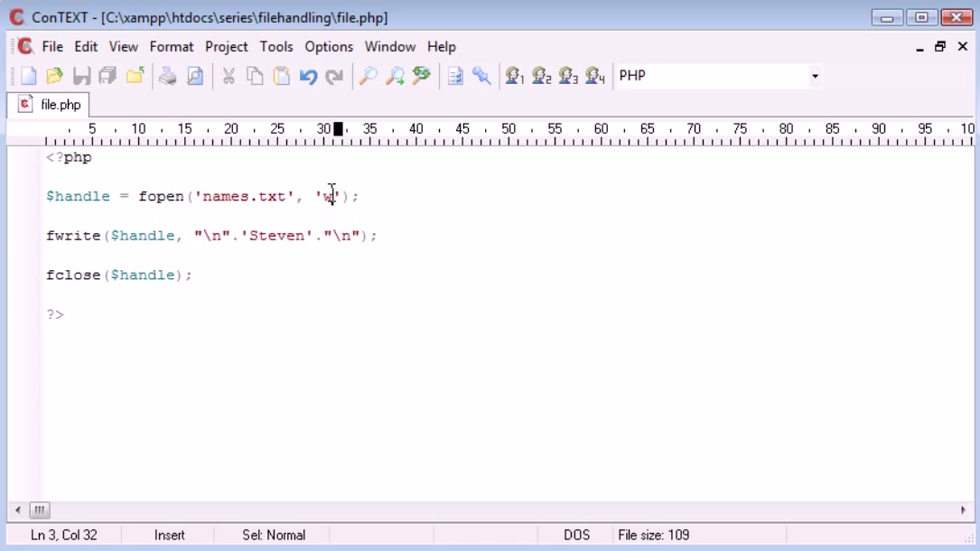Open the PHP syntax highlighter dropdown
Viewport: 980px width, 551px height.
[816, 76]
